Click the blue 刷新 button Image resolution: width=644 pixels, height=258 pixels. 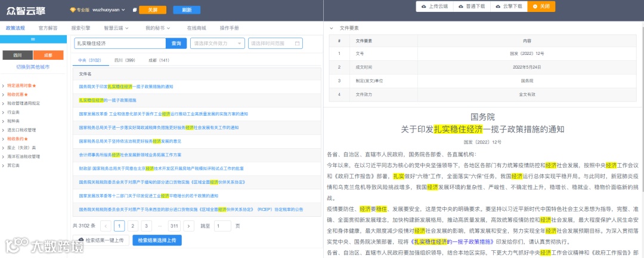pyautogui.click(x=187, y=10)
